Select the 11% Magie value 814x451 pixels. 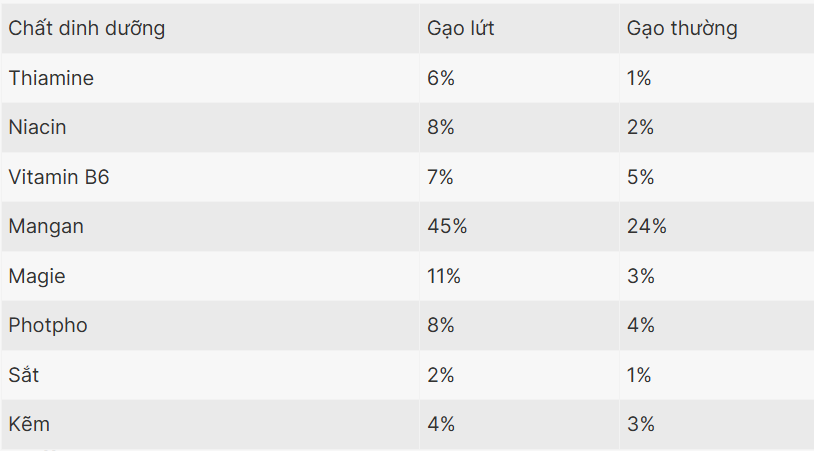[444, 276]
